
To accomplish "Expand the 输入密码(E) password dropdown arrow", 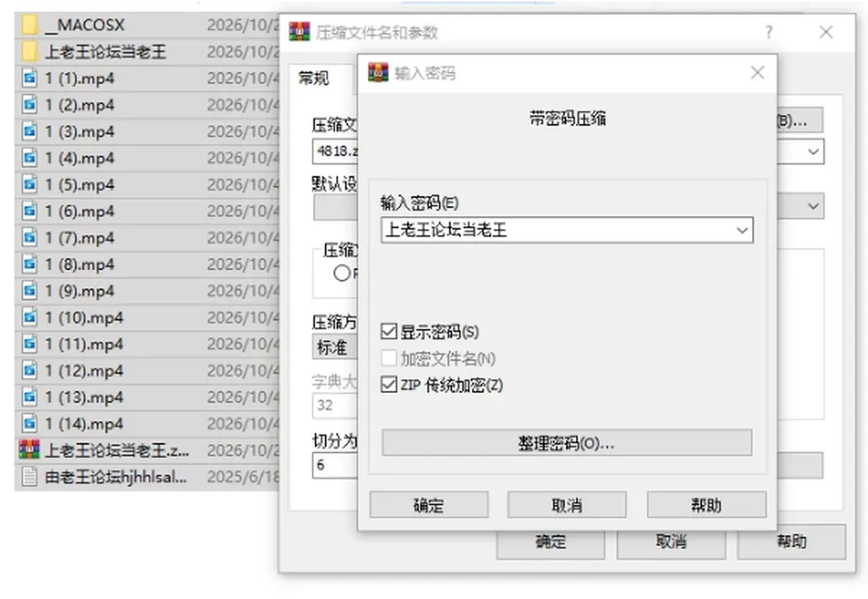I will coord(741,230).
